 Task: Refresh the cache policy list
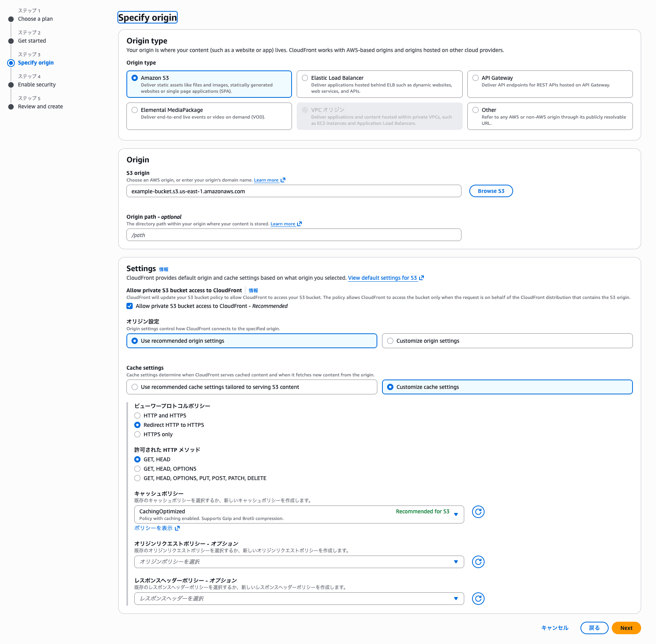478,512
